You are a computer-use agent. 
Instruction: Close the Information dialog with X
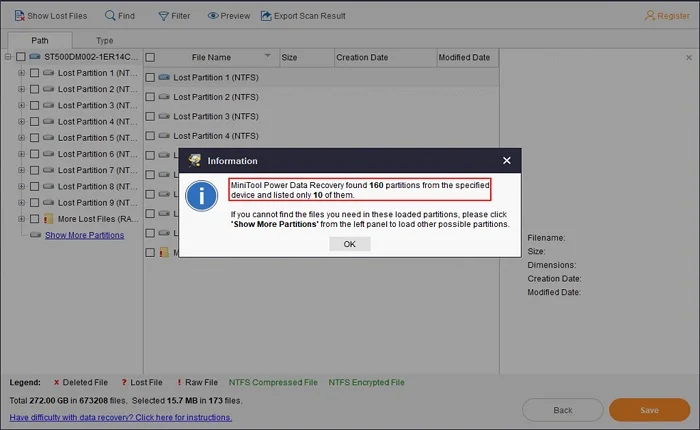(x=506, y=160)
